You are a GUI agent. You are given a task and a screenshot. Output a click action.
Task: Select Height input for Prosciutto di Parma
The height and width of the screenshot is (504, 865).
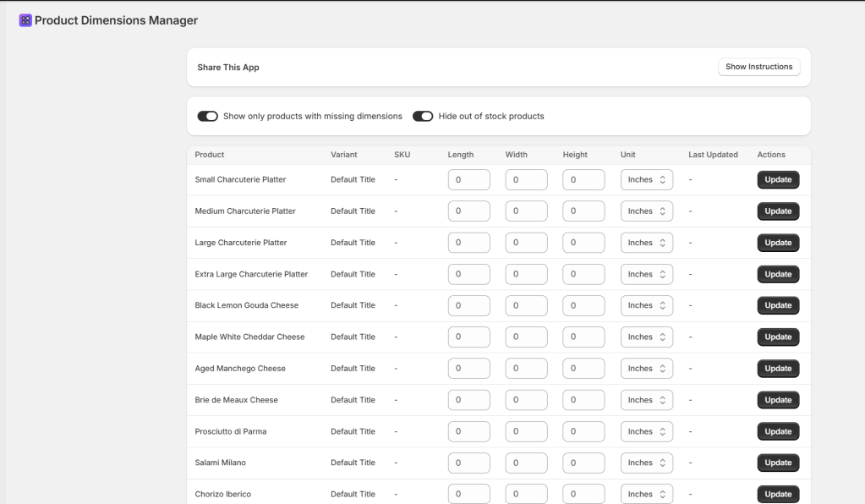[583, 431]
